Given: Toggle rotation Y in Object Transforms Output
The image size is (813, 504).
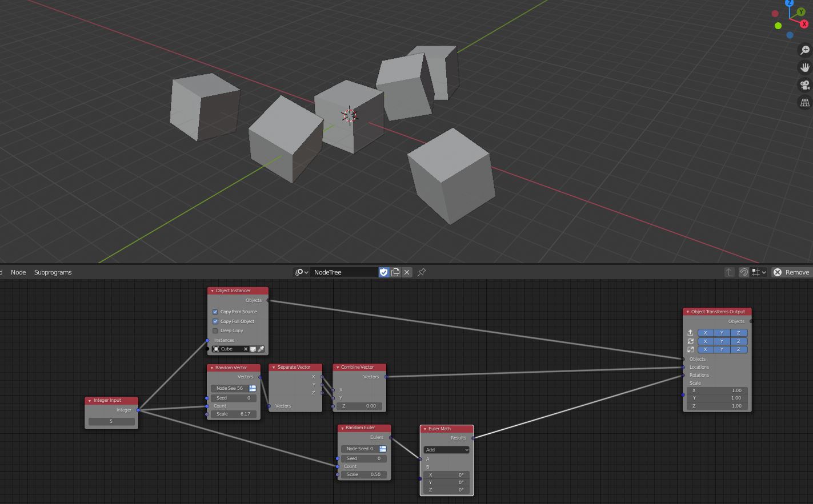Looking at the screenshot, I should pos(722,341).
